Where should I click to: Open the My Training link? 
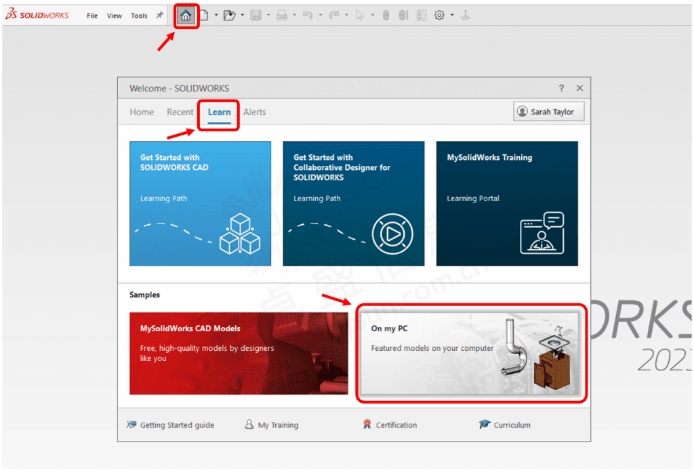pos(271,425)
